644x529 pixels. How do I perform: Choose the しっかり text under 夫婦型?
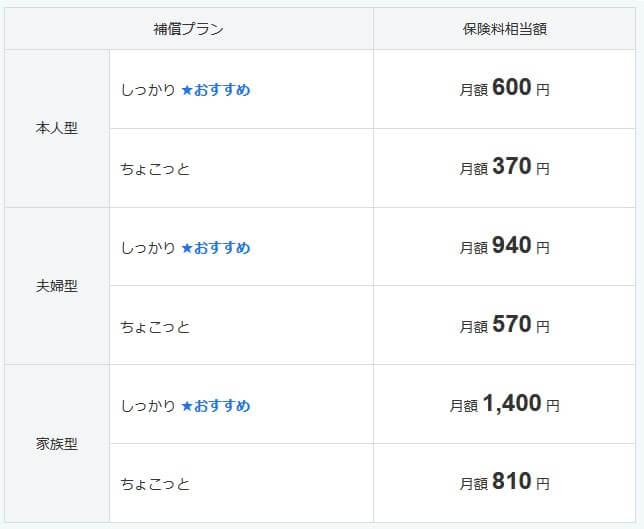coord(148,248)
